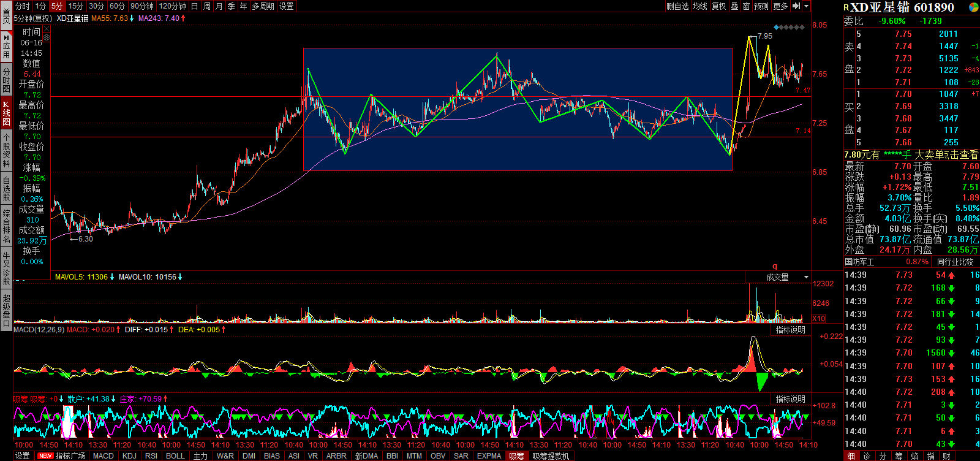
Task: Click the 国防军工 sector link
Action: 860,262
